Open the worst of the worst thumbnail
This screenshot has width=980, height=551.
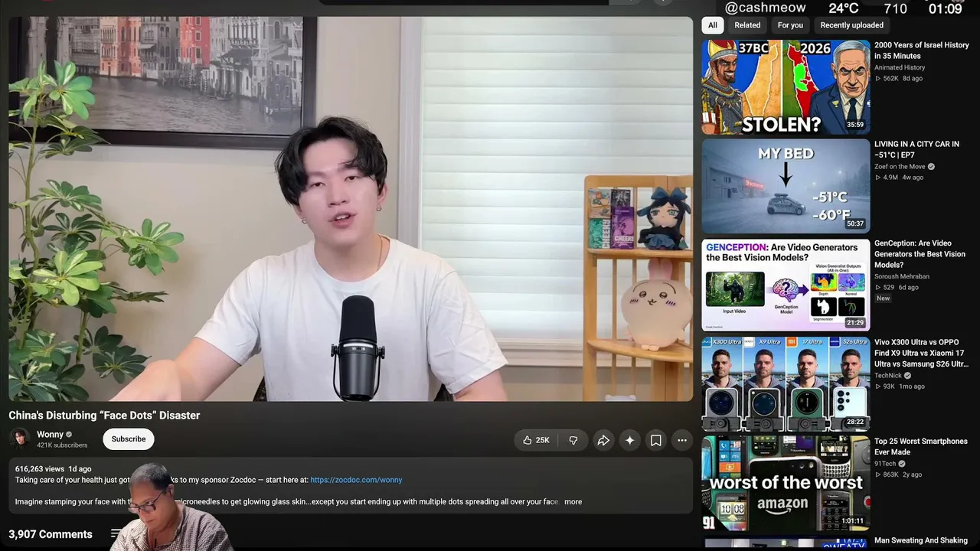[x=786, y=484]
